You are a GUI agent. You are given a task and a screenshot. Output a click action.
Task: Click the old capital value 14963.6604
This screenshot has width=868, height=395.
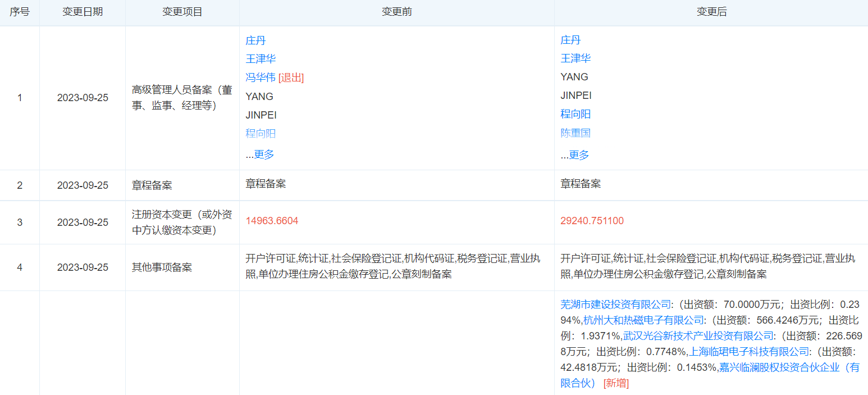tap(272, 221)
